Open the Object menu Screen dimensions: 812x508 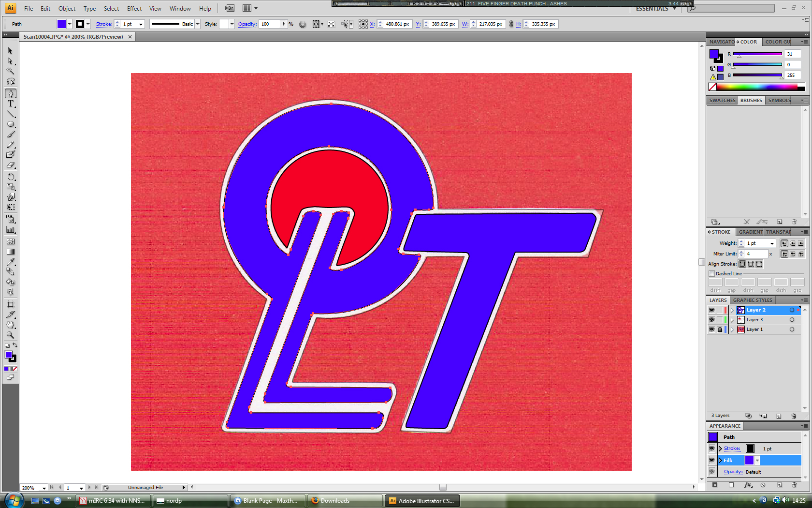coord(67,9)
